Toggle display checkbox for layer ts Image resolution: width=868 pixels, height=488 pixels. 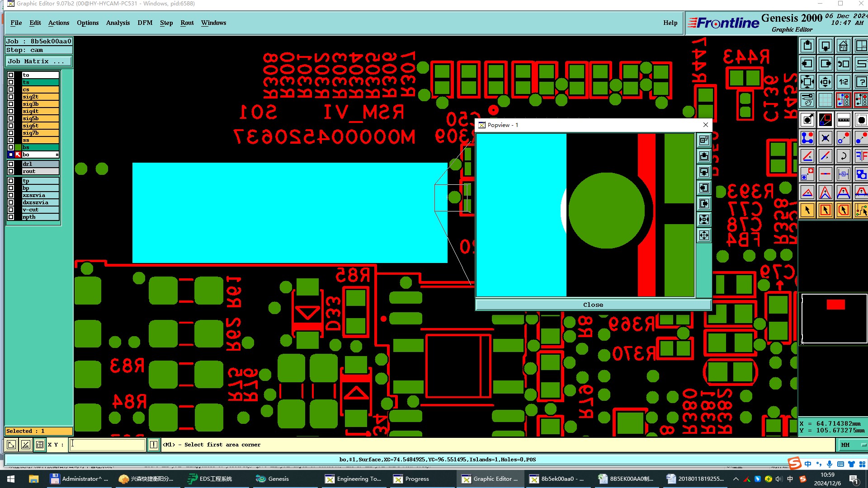[x=11, y=82]
